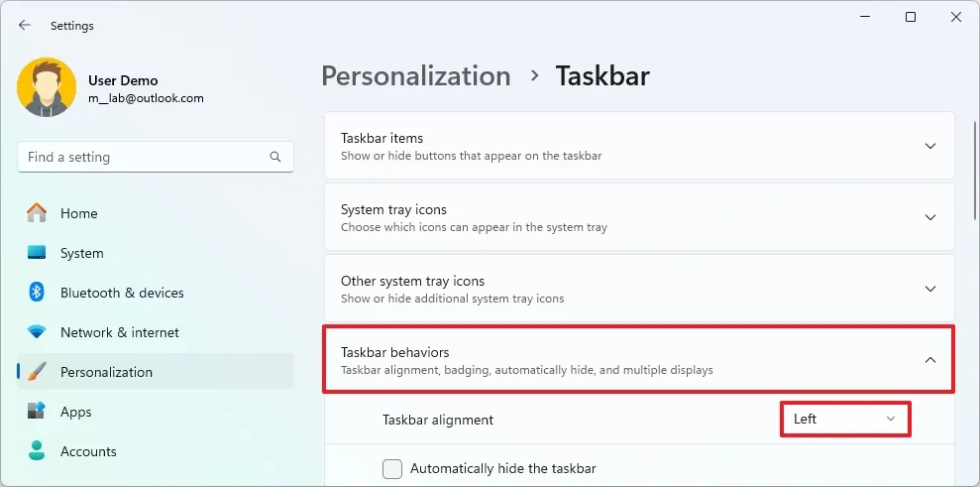
Task: Click the search magnifier icon
Action: [x=275, y=157]
